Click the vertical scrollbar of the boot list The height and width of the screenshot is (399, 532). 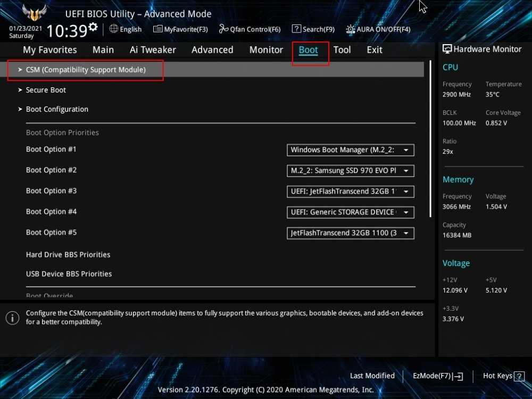[x=430, y=160]
